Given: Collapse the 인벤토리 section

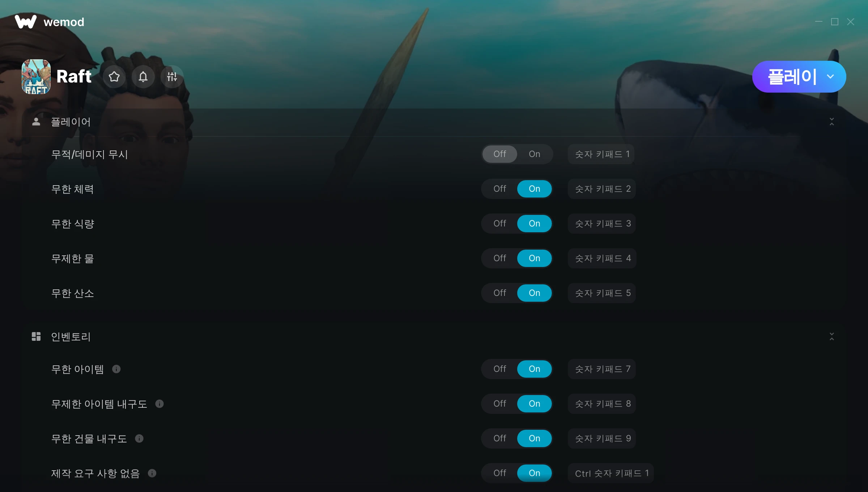Looking at the screenshot, I should tap(832, 336).
